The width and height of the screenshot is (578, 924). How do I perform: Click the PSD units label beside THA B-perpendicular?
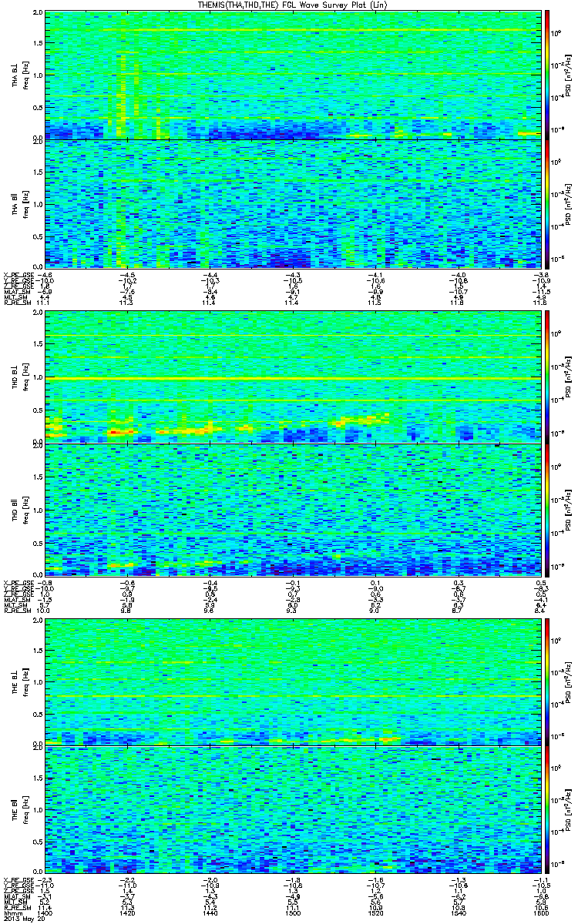click(568, 75)
